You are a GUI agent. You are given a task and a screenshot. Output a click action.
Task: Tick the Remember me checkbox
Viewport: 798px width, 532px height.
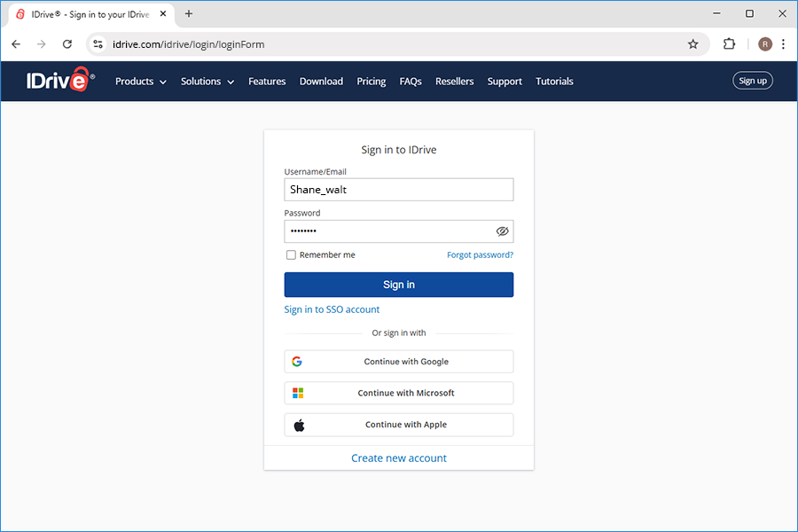tap(291, 254)
